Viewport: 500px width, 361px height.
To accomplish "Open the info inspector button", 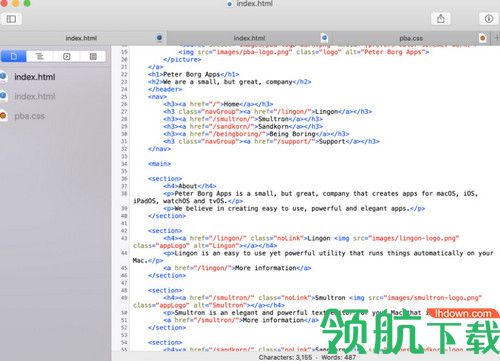I will (489, 19).
